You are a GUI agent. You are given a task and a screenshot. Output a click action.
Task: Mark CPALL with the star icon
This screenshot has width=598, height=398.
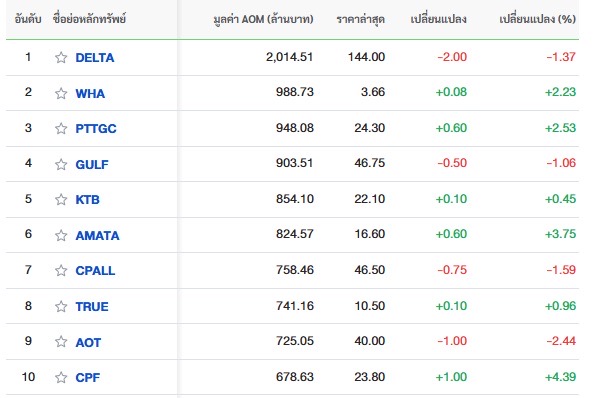(61, 270)
